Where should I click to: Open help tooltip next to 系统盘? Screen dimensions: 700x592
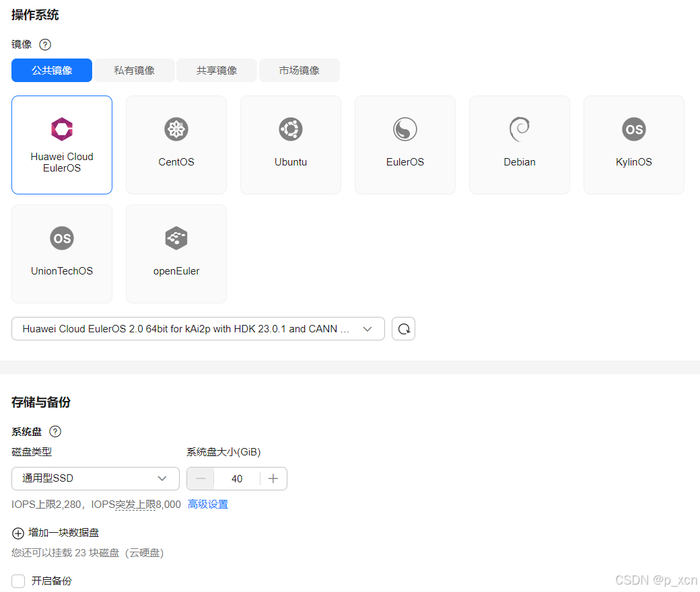pyautogui.click(x=55, y=431)
